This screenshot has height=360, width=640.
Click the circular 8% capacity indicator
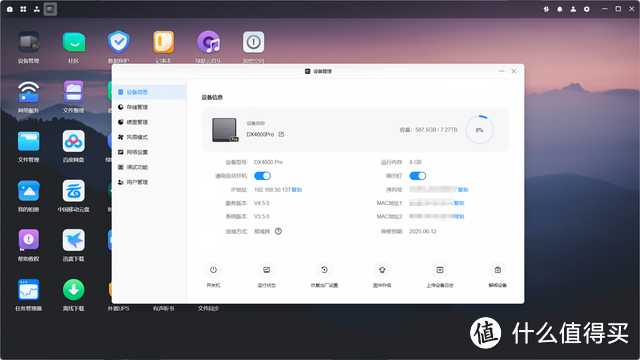480,130
